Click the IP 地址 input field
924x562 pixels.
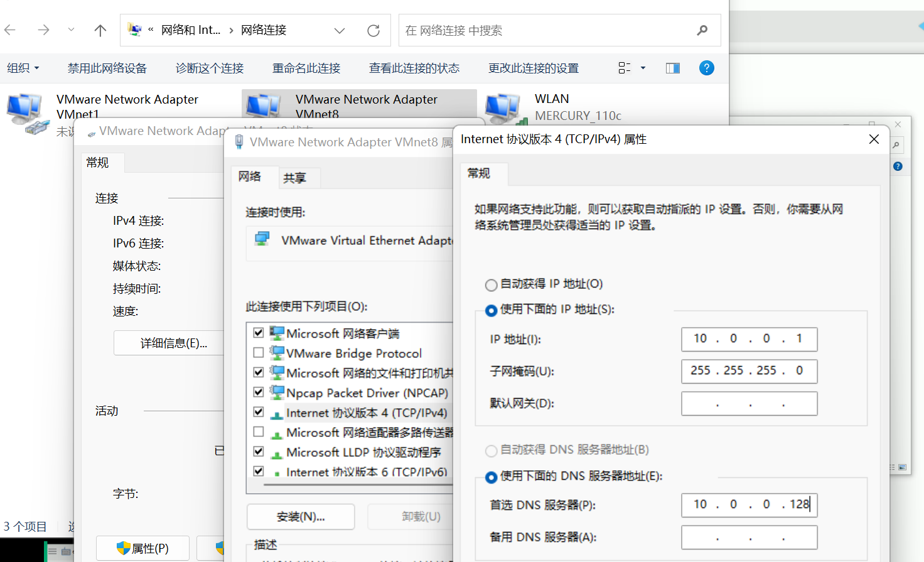(749, 339)
